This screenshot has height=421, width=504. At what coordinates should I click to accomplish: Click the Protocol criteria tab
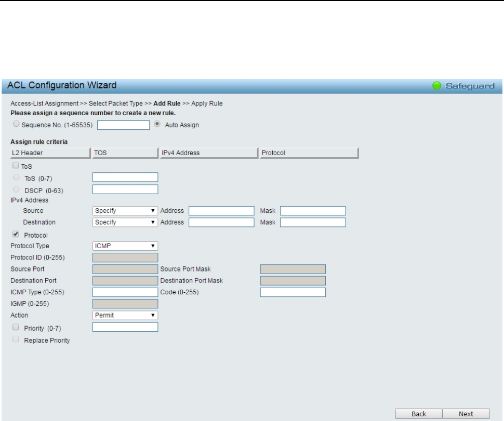point(309,153)
